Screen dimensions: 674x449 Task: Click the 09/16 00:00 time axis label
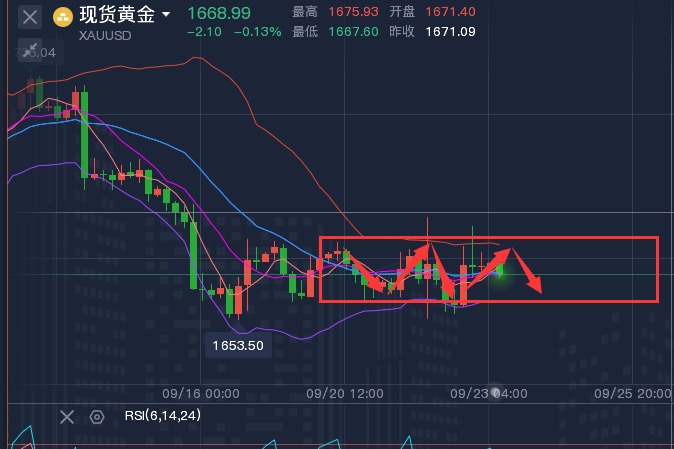[209, 394]
